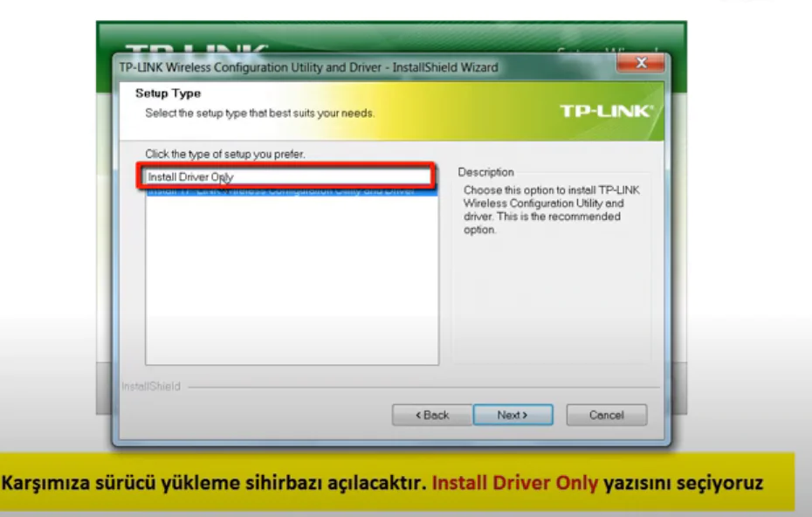Viewport: 812px width, 517px height.
Task: Select the highlighted Utility and Driver option
Action: [292, 191]
